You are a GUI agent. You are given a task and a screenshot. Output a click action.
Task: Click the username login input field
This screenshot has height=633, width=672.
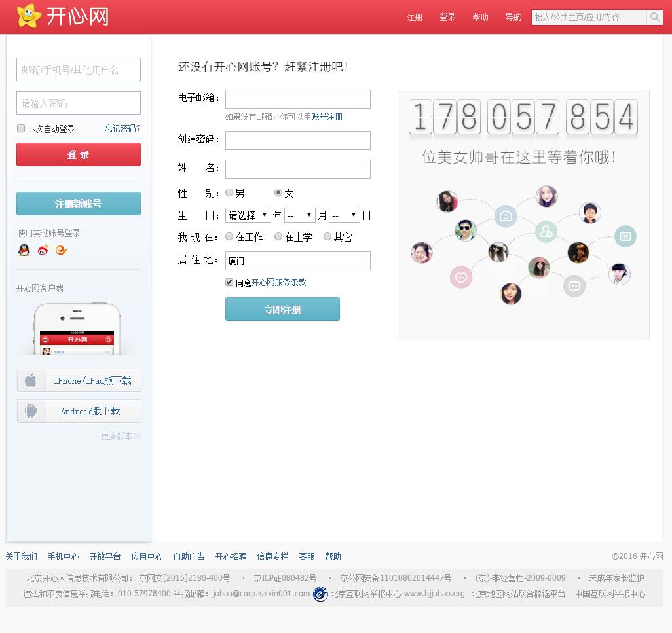click(x=79, y=69)
